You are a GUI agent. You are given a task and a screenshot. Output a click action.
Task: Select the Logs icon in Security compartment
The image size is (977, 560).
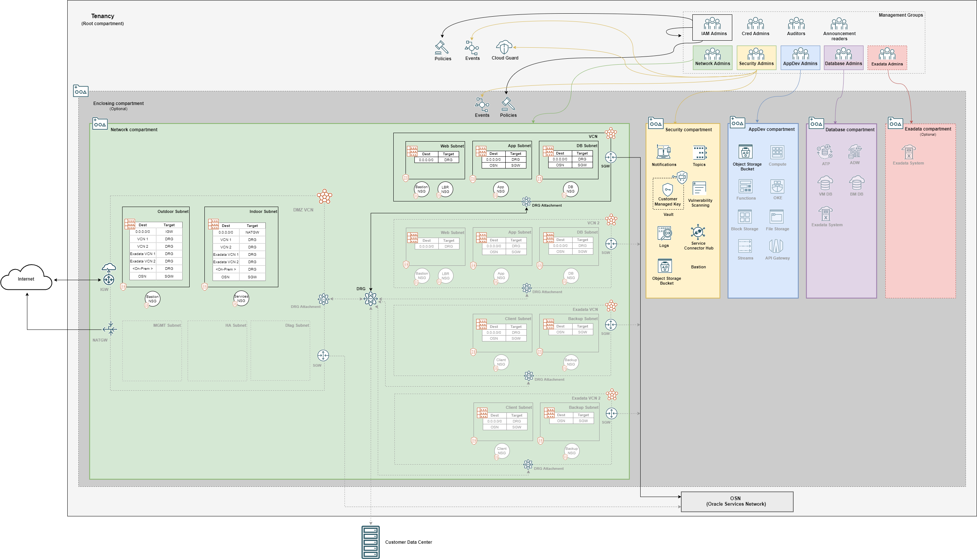point(664,234)
